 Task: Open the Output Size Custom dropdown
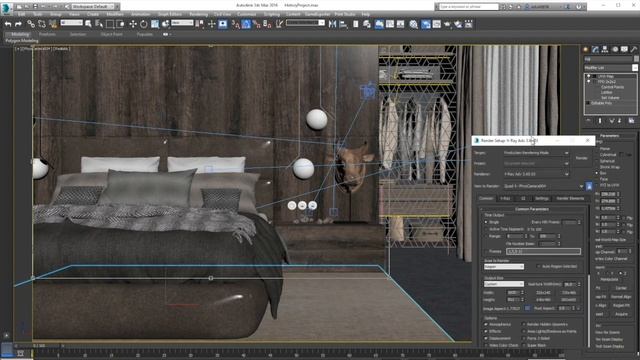[x=504, y=284]
